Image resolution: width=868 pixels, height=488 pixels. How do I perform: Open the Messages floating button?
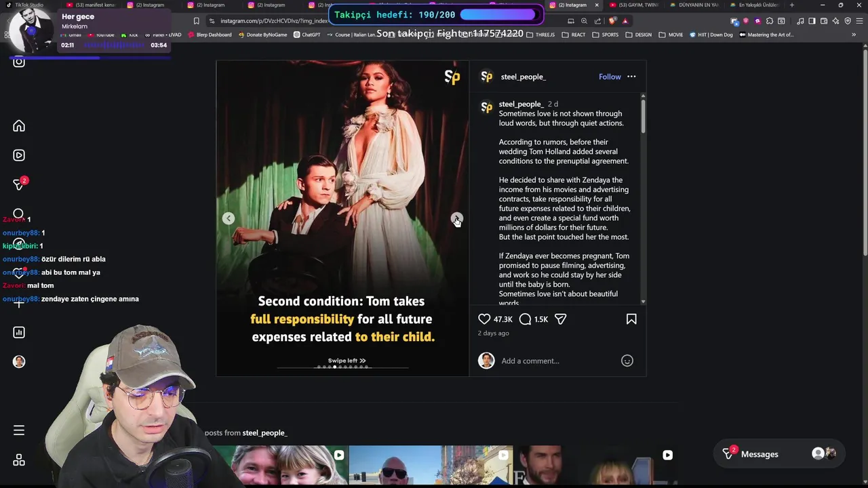tap(778, 454)
